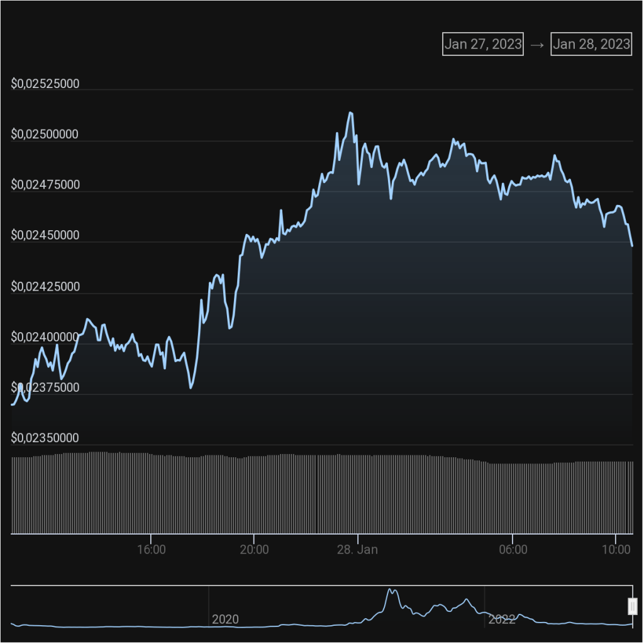Click the $0,02425000 price axis label
This screenshot has height=644, width=644.
(45, 286)
